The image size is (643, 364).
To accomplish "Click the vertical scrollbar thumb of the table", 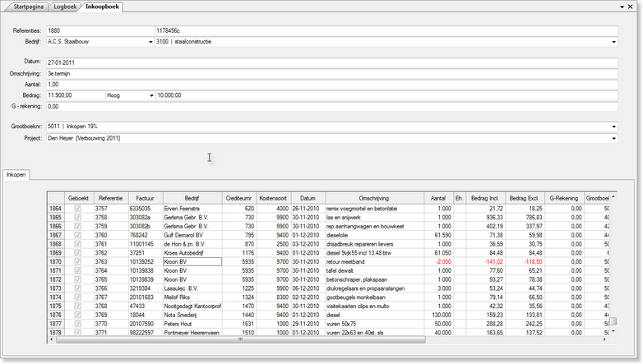I will pos(613,321).
